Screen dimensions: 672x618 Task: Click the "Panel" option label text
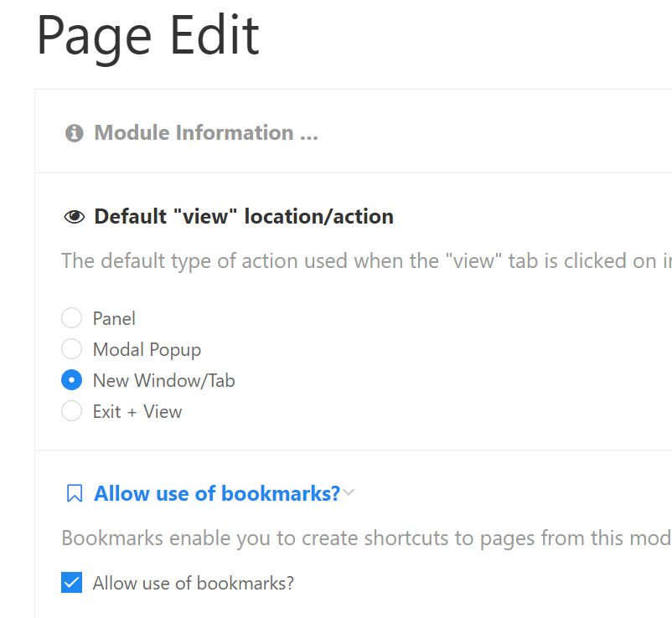(114, 318)
